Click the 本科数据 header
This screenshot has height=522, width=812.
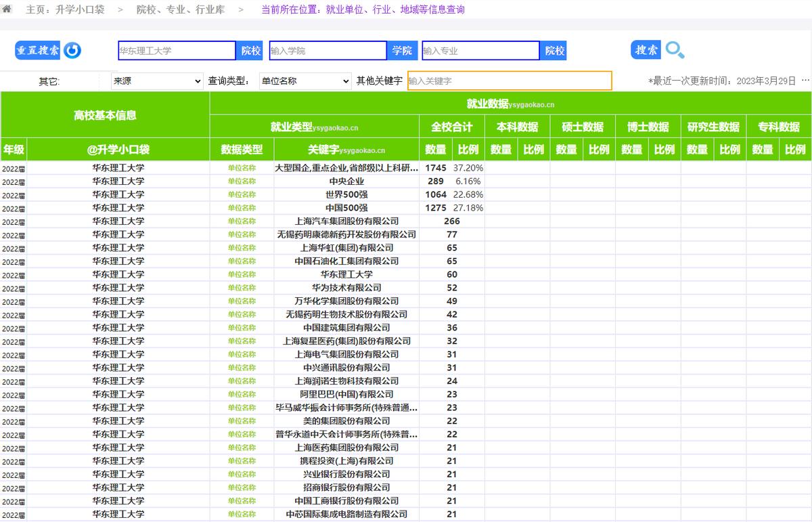[518, 127]
